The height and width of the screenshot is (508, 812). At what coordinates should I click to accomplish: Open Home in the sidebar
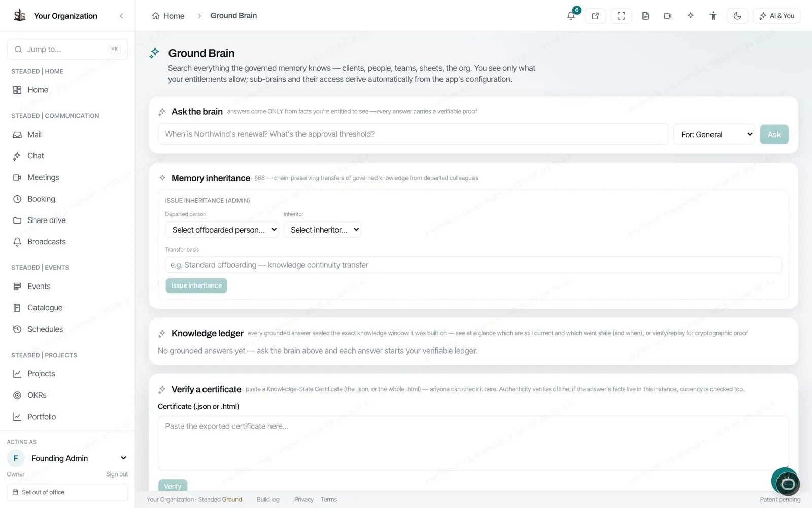(x=67, y=90)
